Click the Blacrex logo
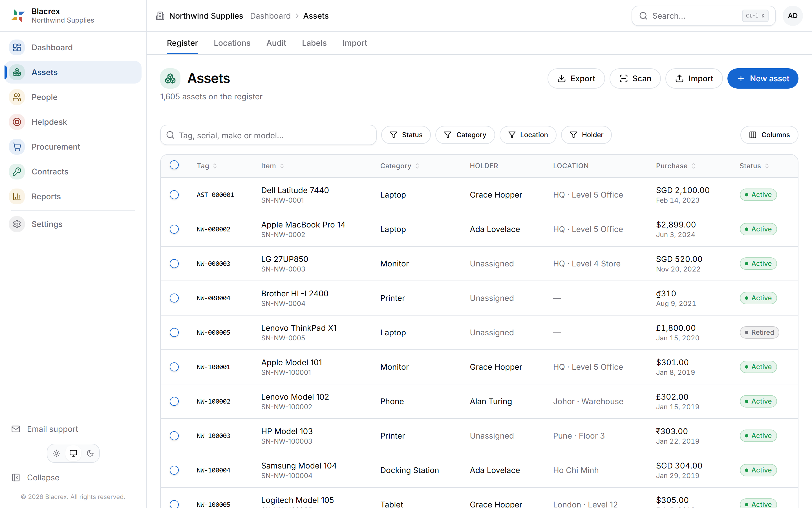 click(18, 16)
